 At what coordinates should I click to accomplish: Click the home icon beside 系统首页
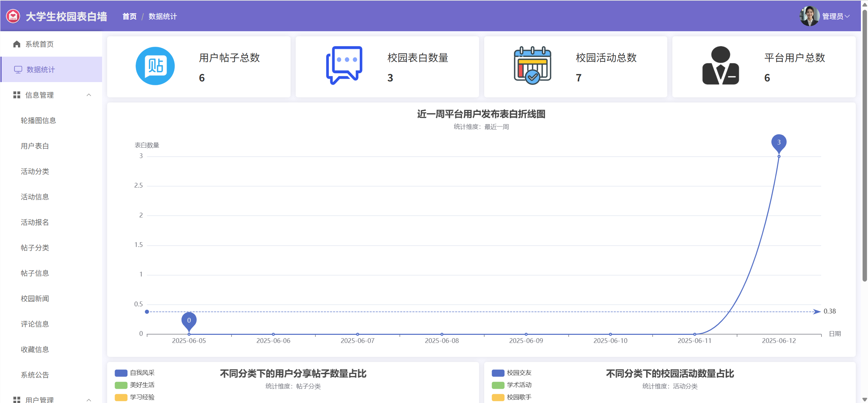[x=17, y=44]
